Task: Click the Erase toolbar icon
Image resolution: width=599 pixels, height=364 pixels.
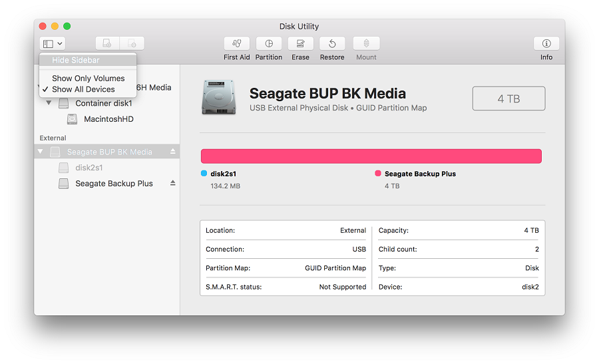Action: pos(300,43)
